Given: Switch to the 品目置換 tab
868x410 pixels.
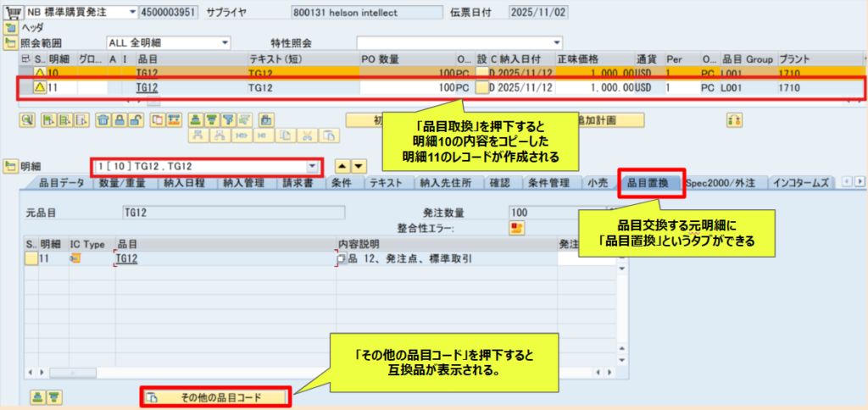Looking at the screenshot, I should [648, 185].
